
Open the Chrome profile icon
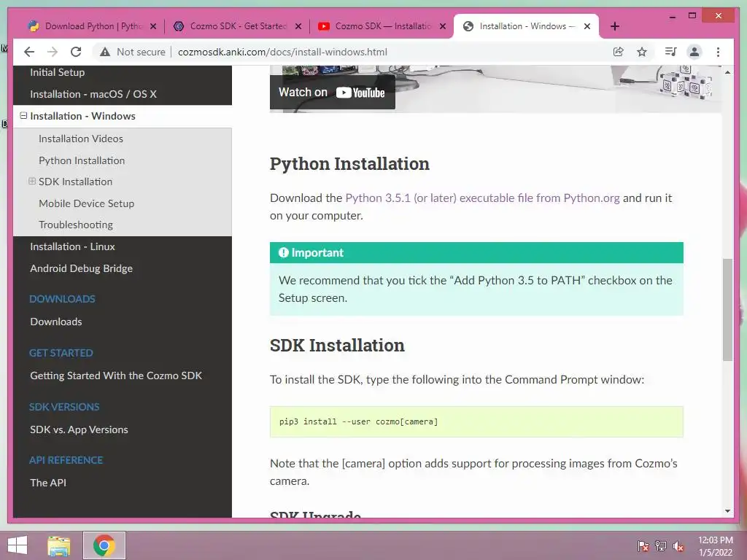(694, 52)
